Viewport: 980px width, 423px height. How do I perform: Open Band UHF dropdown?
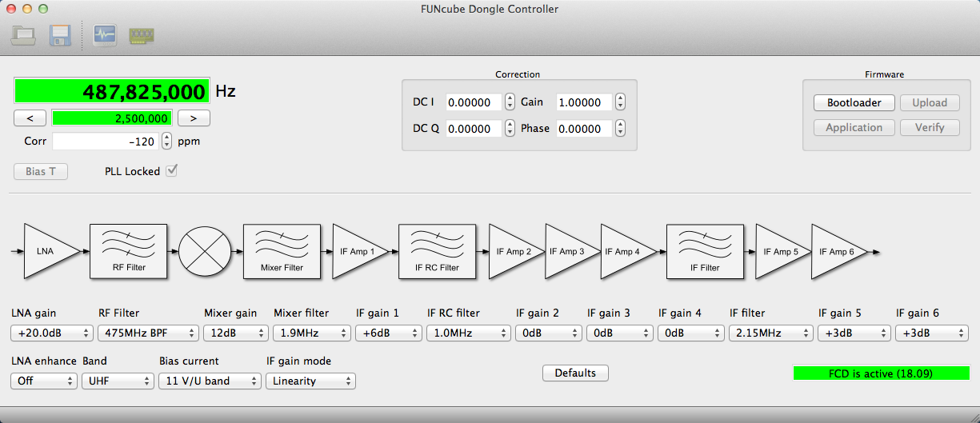[118, 381]
